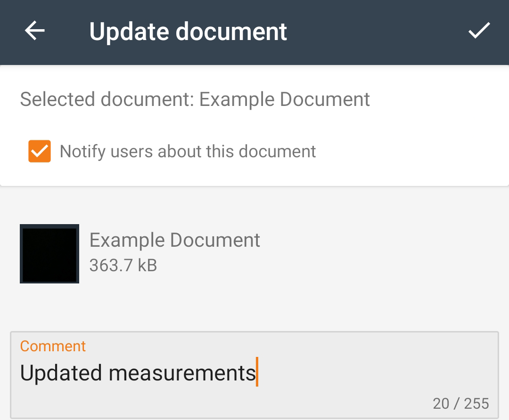The image size is (509, 420).
Task: Uncheck Notify users about this document
Action: (x=40, y=151)
